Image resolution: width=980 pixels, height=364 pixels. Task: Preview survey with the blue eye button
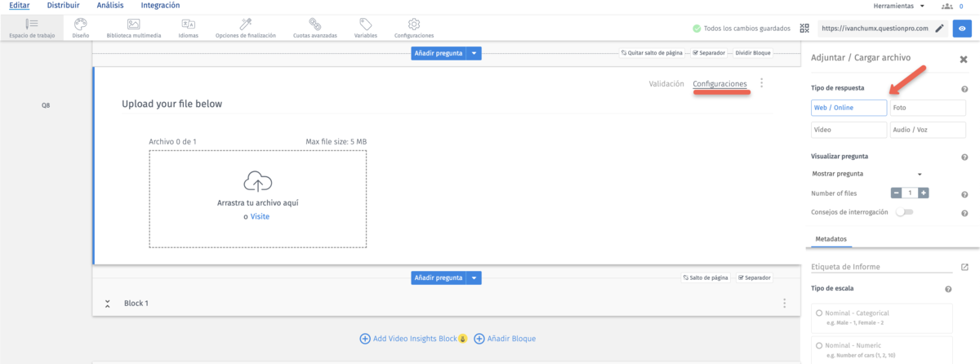point(962,28)
